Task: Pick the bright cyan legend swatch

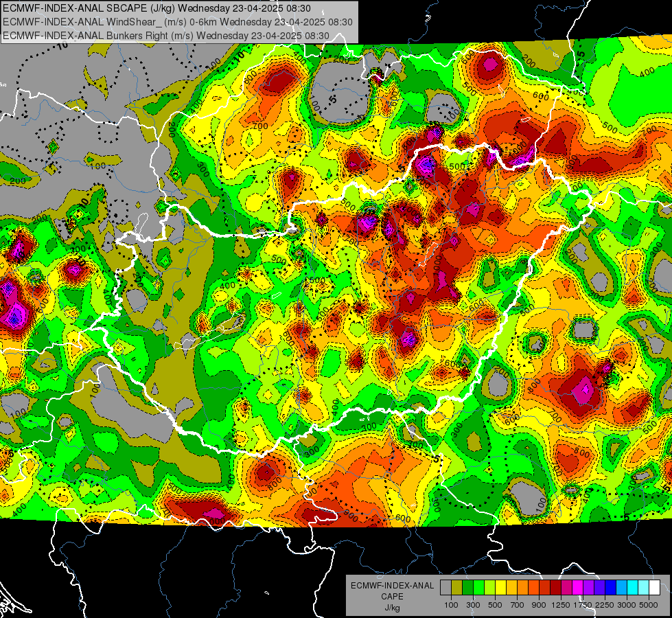Action: pyautogui.click(x=633, y=588)
